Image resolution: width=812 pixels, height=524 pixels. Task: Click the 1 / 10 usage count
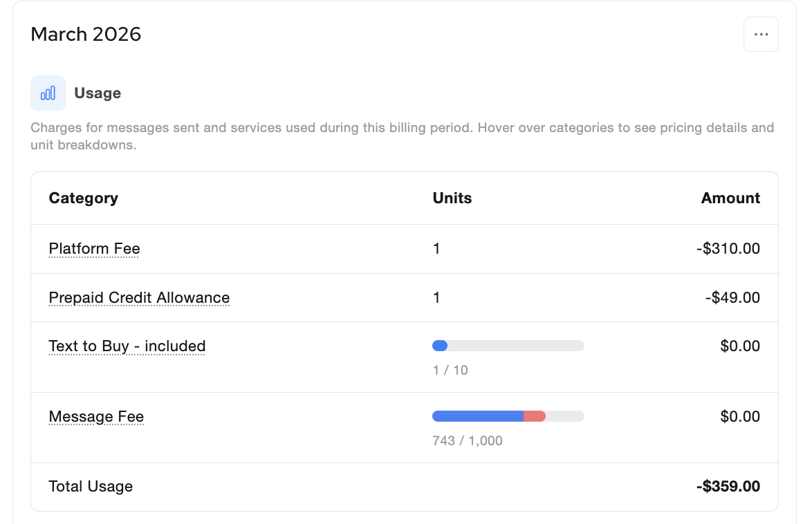coord(450,371)
